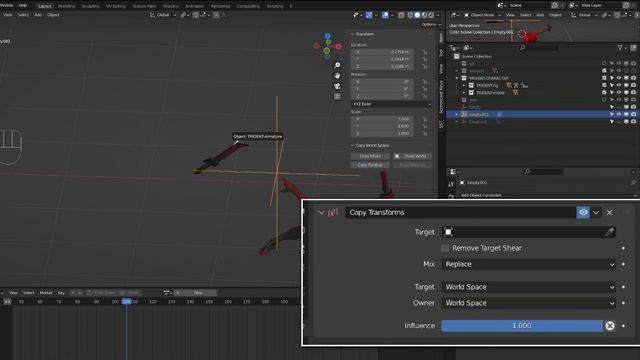The image size is (640, 360).
Task: Select the Empty.001 row in outliner
Action: click(x=543, y=114)
